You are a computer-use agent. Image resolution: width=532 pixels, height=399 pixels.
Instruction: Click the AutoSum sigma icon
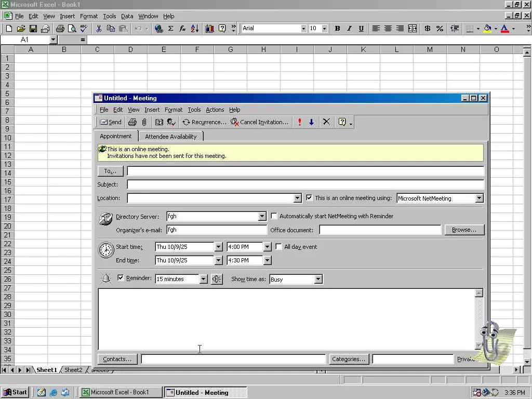click(170, 29)
